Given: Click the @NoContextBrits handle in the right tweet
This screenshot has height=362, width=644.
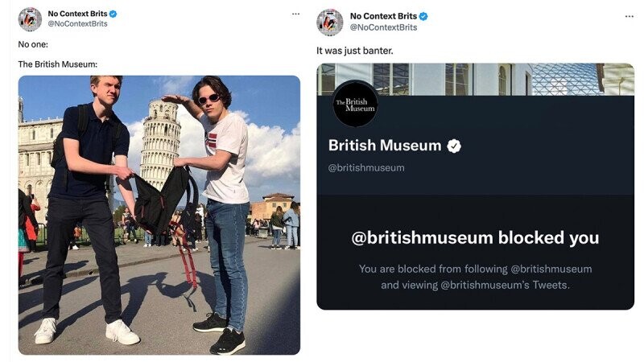Looking at the screenshot, I should tap(383, 27).
